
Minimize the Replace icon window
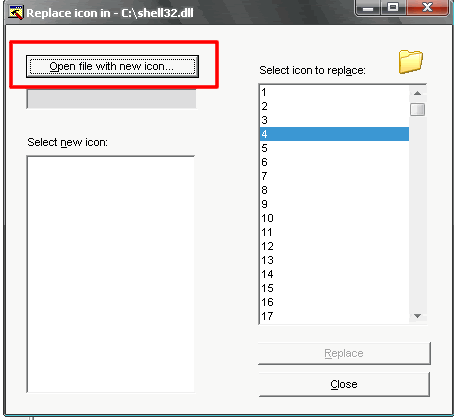(x=368, y=7)
